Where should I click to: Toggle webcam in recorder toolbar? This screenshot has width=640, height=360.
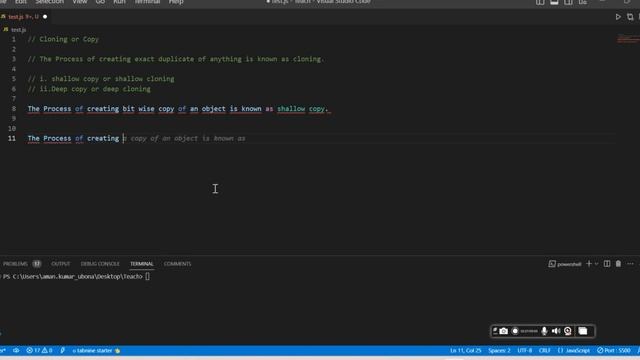click(568, 331)
